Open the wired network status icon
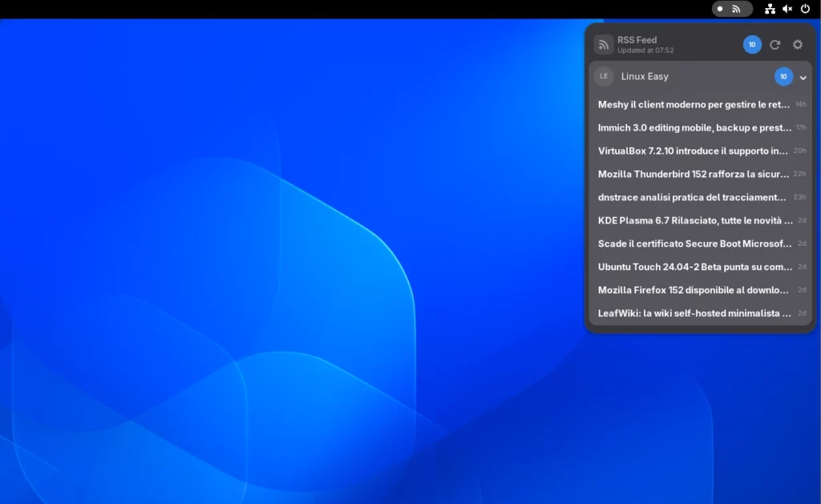 point(770,9)
